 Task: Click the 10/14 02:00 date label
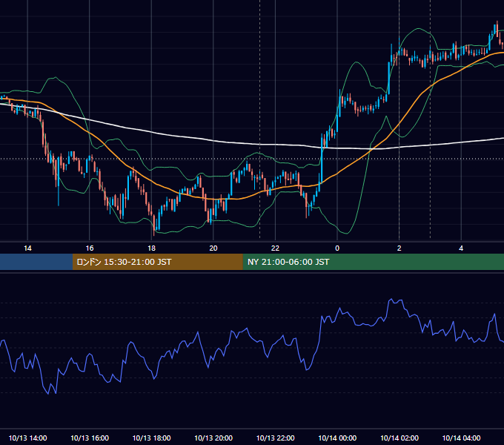point(399,438)
